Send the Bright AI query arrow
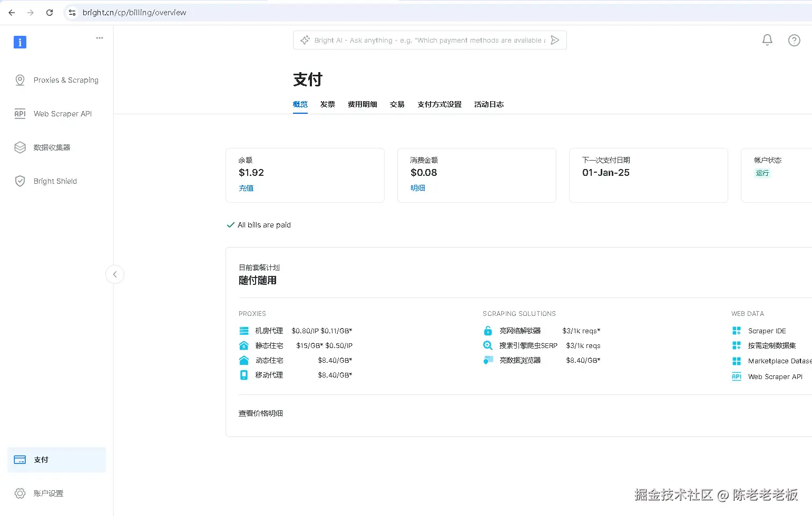This screenshot has width=812, height=516. click(x=555, y=40)
